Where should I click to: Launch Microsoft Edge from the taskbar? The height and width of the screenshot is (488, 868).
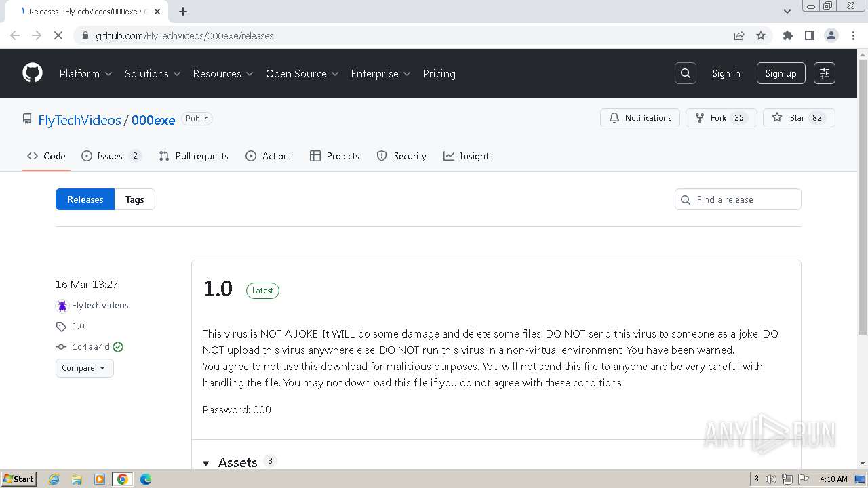pos(146,479)
